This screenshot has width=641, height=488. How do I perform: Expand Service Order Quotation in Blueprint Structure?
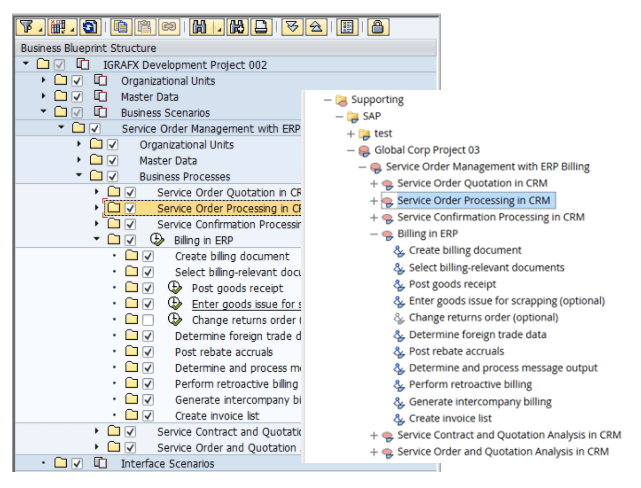97,191
